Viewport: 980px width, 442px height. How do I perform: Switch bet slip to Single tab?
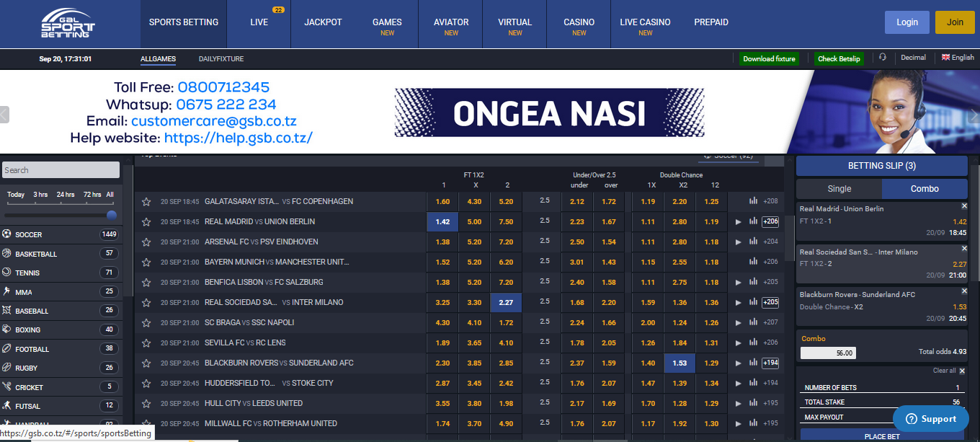pos(839,189)
